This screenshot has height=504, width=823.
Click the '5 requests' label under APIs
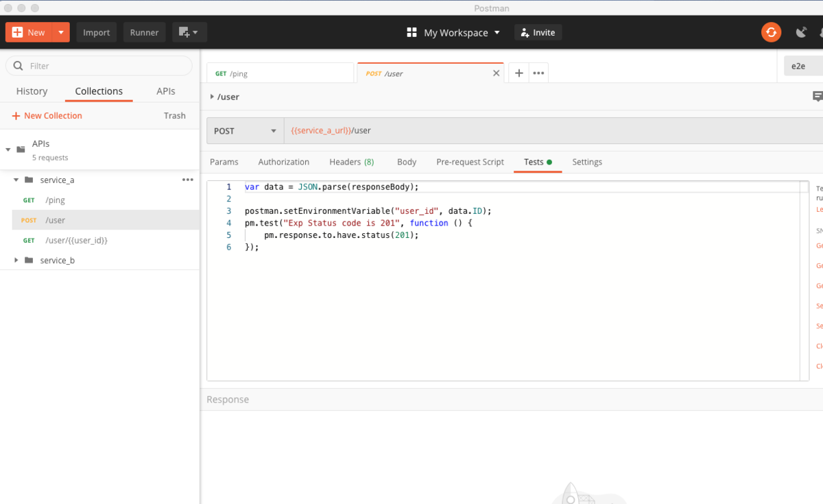(x=50, y=158)
